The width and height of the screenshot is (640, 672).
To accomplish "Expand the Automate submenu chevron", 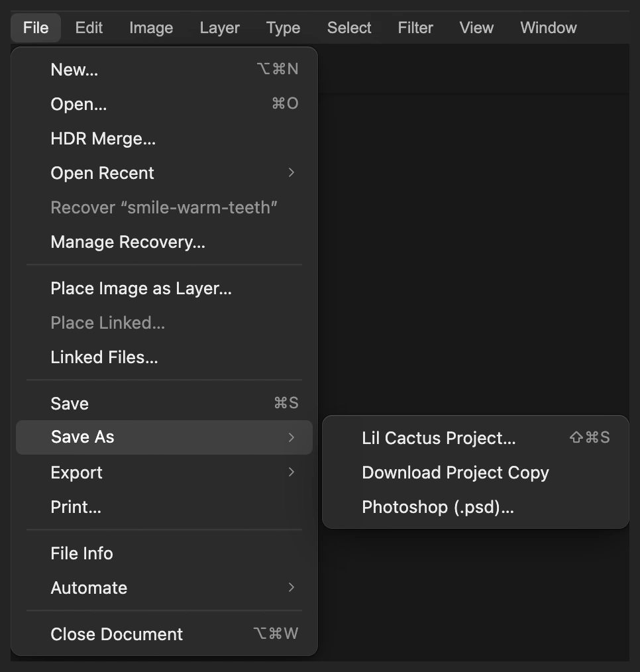I will click(292, 587).
